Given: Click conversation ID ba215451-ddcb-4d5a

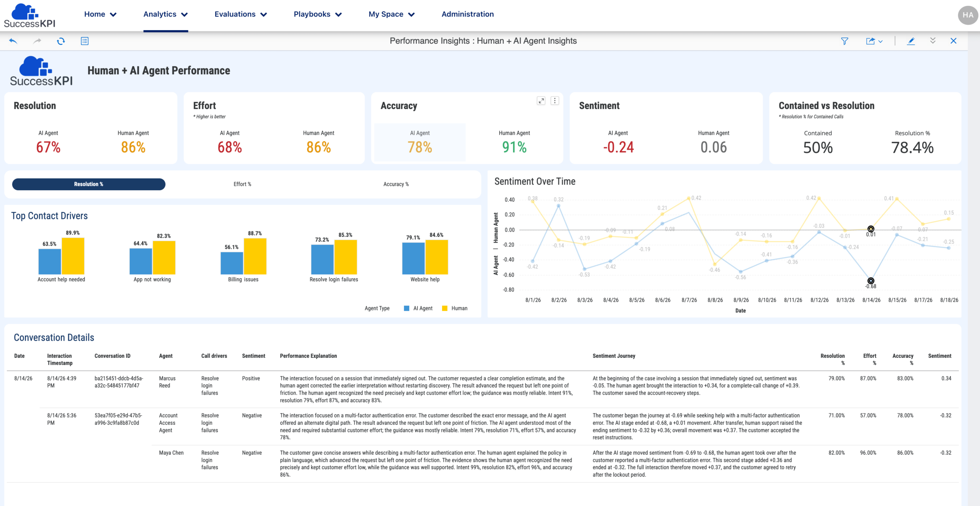Looking at the screenshot, I should click(x=119, y=382).
